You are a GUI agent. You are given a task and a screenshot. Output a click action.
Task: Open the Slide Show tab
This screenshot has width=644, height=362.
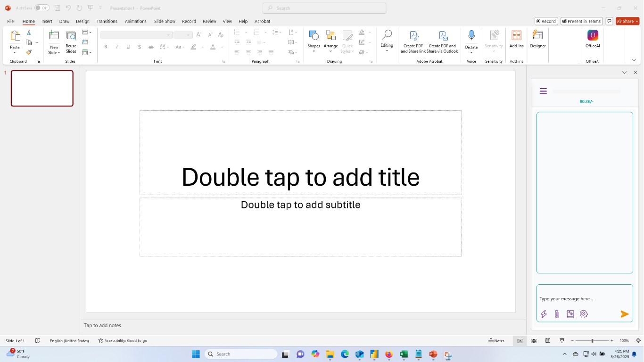165,21
